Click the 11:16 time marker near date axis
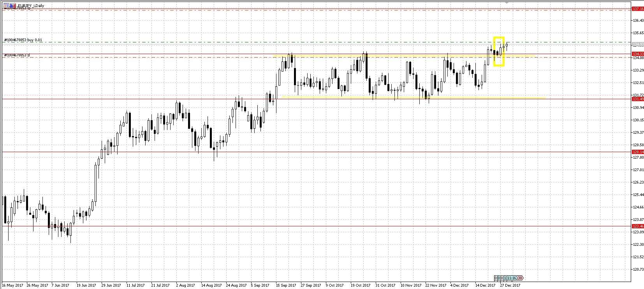 512,278
